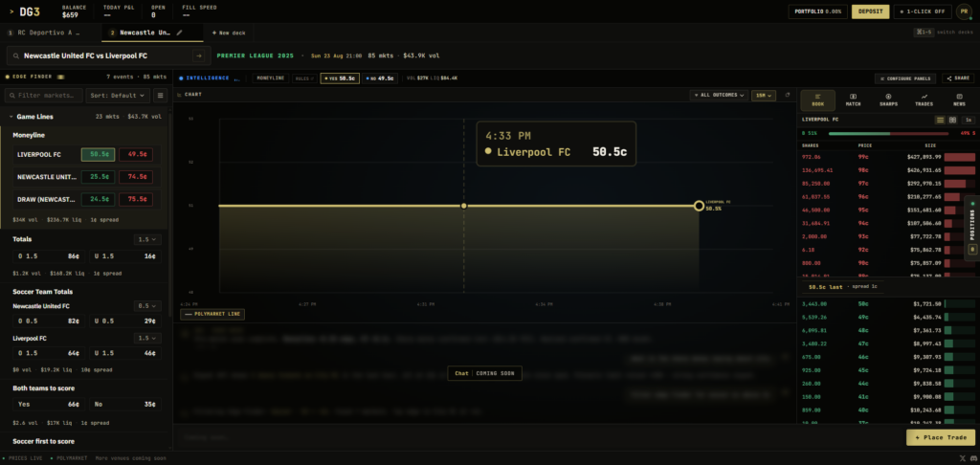Viewport: 980px width, 465px height.
Task: Select Totals U 1.5 at 16¢
Action: [125, 256]
